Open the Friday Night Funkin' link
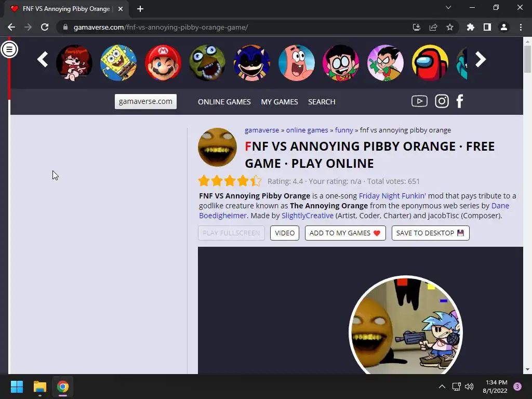 click(392, 196)
